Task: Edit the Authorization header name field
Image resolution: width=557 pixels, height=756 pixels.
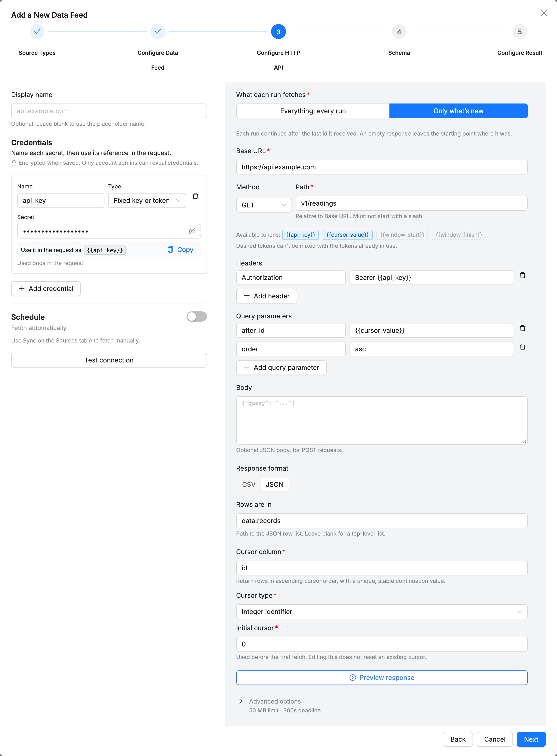Action: tap(291, 277)
